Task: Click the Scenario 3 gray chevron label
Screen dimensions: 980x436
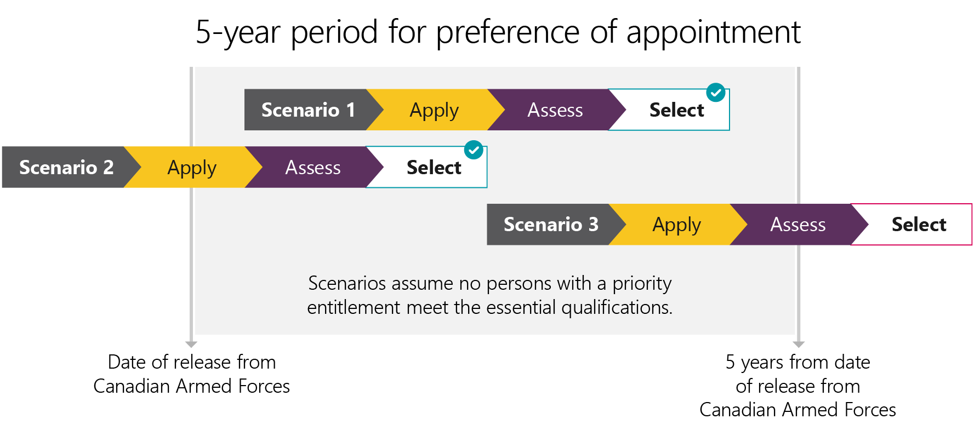Action: coord(550,225)
